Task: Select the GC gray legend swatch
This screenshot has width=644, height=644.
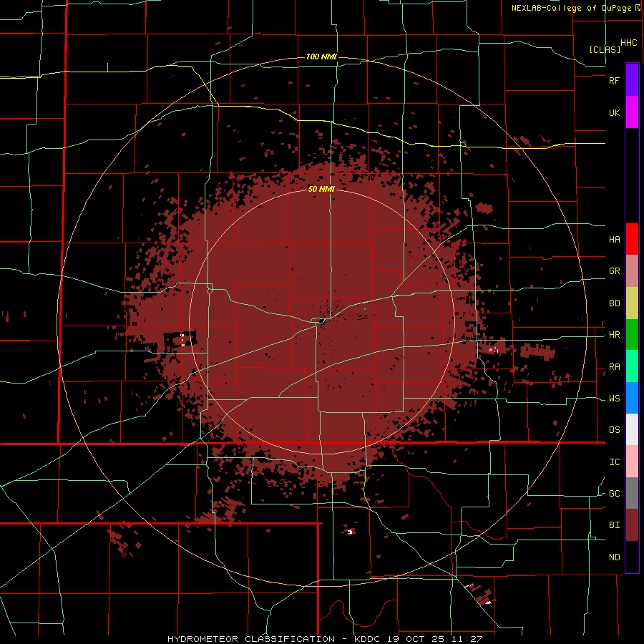Action: (632, 493)
